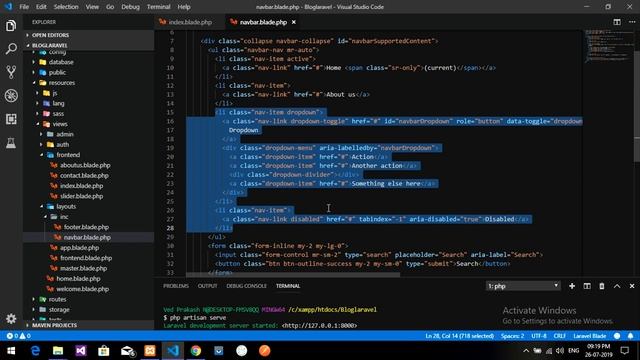Close the navbar.blade.php editor tab
This screenshot has width=640, height=360.
pos(293,22)
